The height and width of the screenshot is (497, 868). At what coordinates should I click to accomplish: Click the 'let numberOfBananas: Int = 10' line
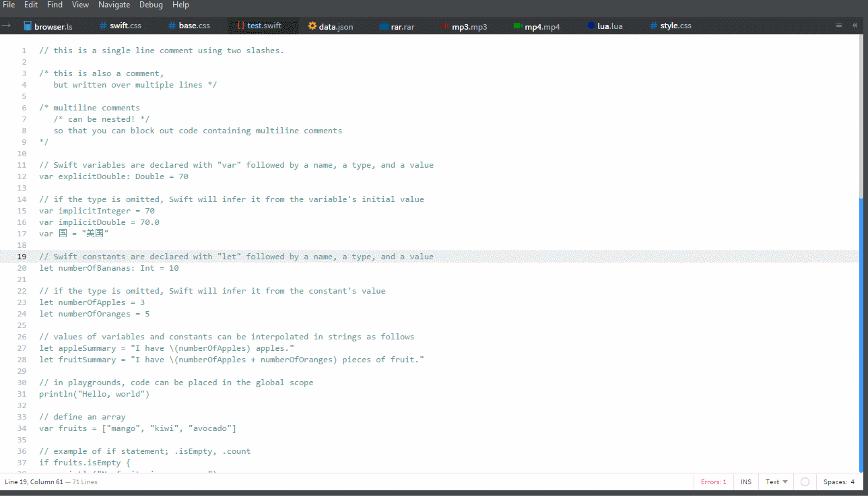[x=109, y=268]
